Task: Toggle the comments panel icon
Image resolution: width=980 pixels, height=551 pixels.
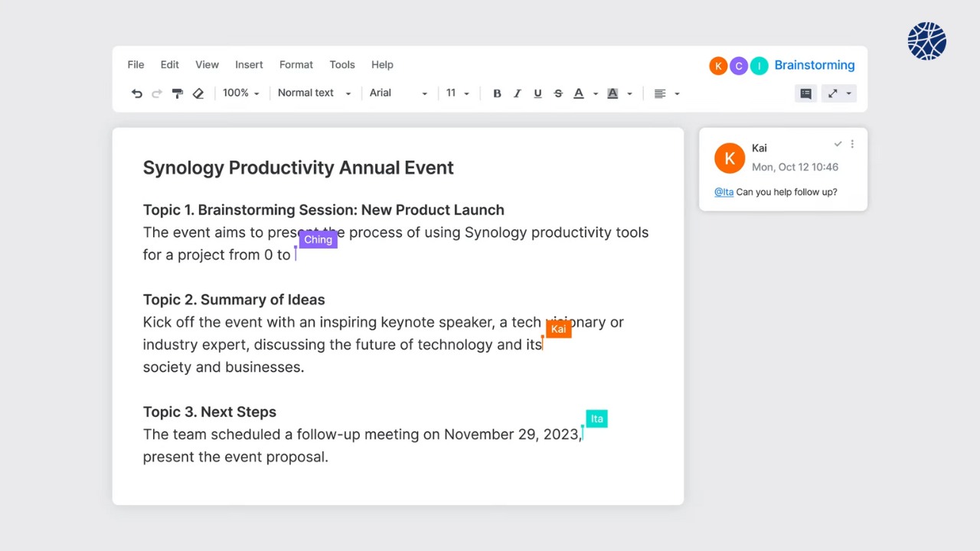Action: point(805,93)
